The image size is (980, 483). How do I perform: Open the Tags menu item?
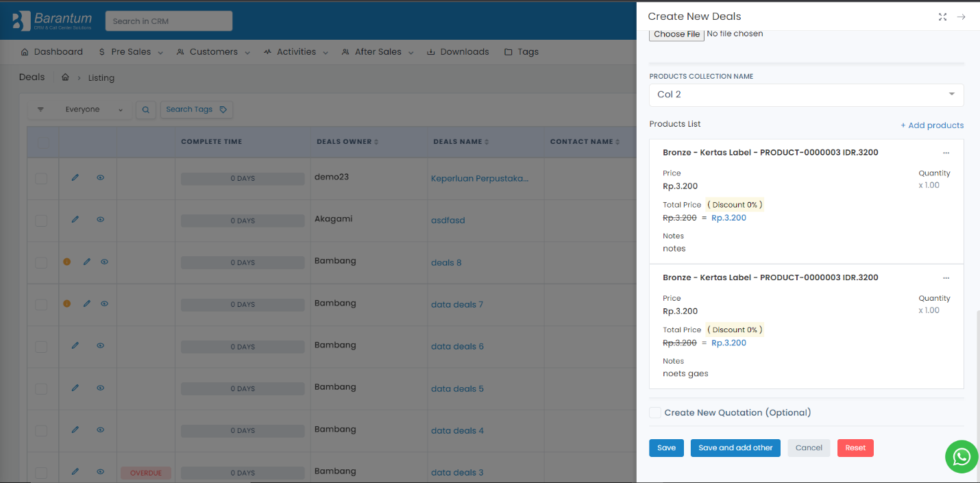pos(521,52)
